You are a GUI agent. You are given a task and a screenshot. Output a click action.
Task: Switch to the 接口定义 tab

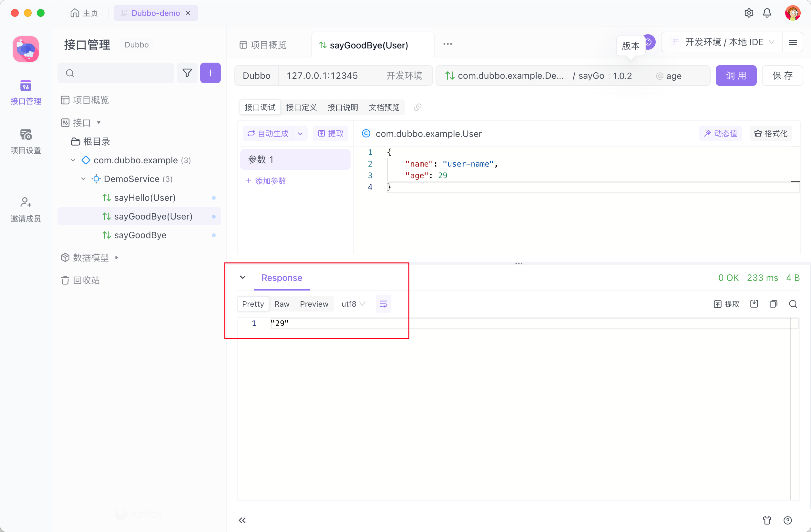click(x=301, y=107)
